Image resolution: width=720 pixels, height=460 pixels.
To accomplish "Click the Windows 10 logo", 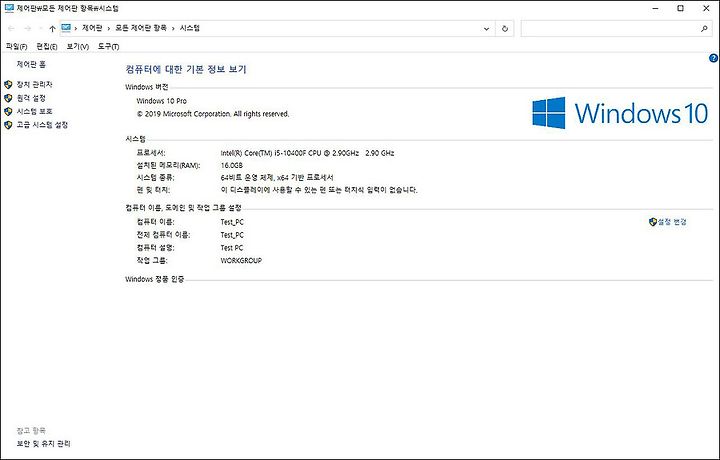I will pos(620,112).
